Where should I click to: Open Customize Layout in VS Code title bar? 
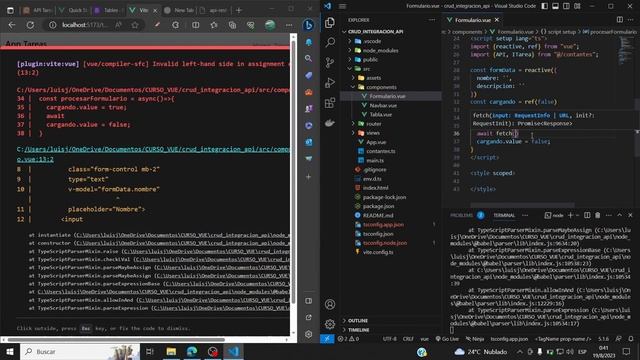coord(578,6)
